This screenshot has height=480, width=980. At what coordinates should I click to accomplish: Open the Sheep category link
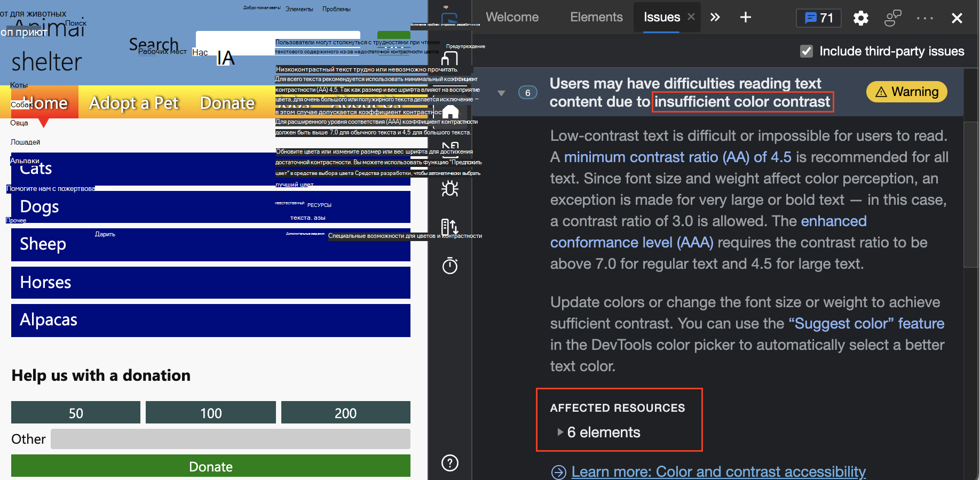click(211, 245)
